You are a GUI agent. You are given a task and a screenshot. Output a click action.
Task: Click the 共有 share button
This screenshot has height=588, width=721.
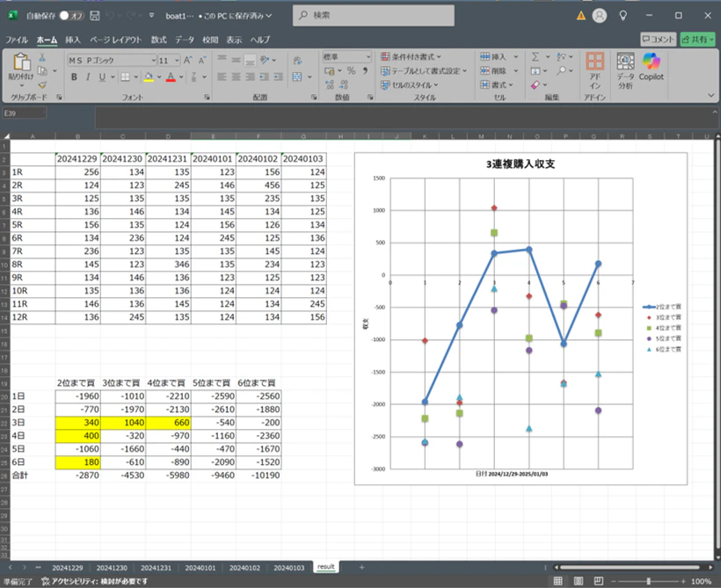coord(697,40)
